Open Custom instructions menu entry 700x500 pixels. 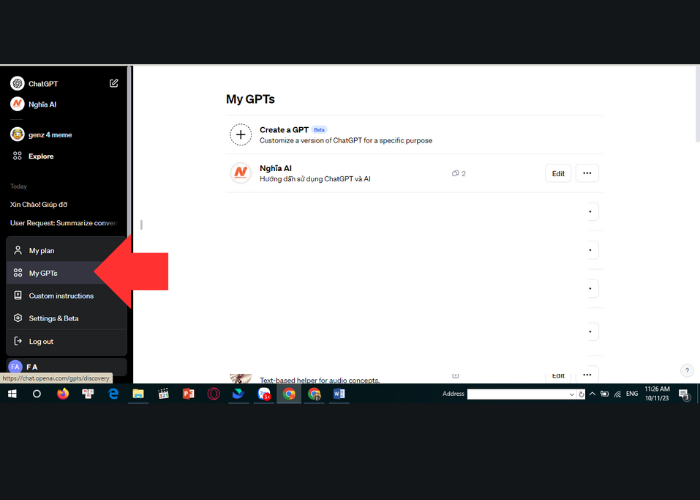tap(61, 296)
